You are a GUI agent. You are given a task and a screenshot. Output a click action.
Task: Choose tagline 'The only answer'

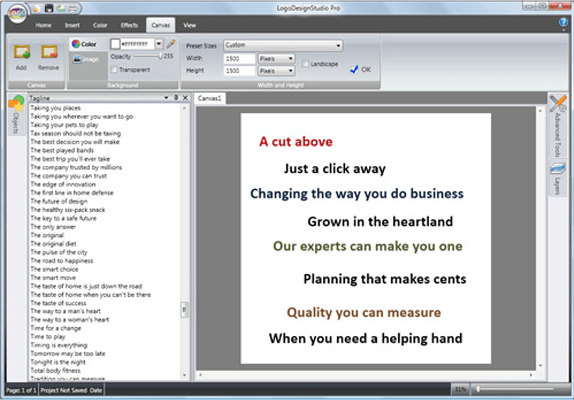53,227
